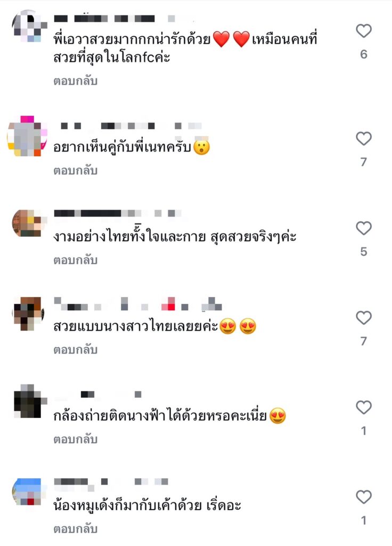The width and height of the screenshot is (392, 546).
Task: Heart the สวยแบบนางสาวไทยเลยค่ะ comment
Action: [x=364, y=318]
